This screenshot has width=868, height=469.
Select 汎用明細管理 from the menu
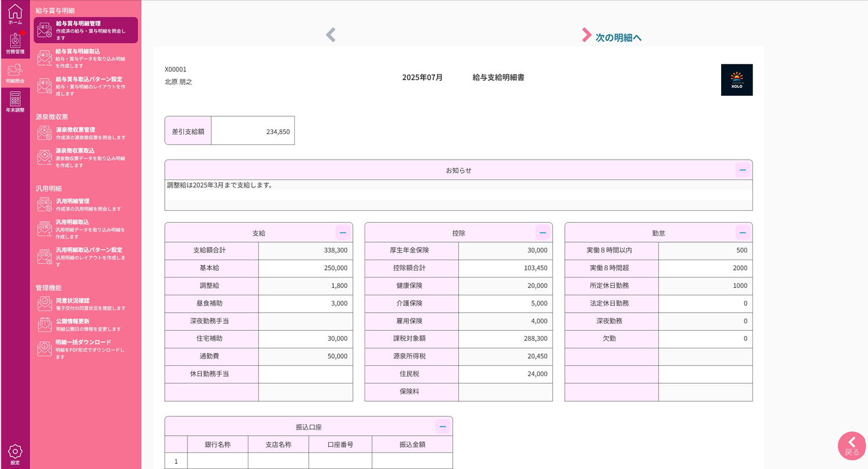(45, 204)
